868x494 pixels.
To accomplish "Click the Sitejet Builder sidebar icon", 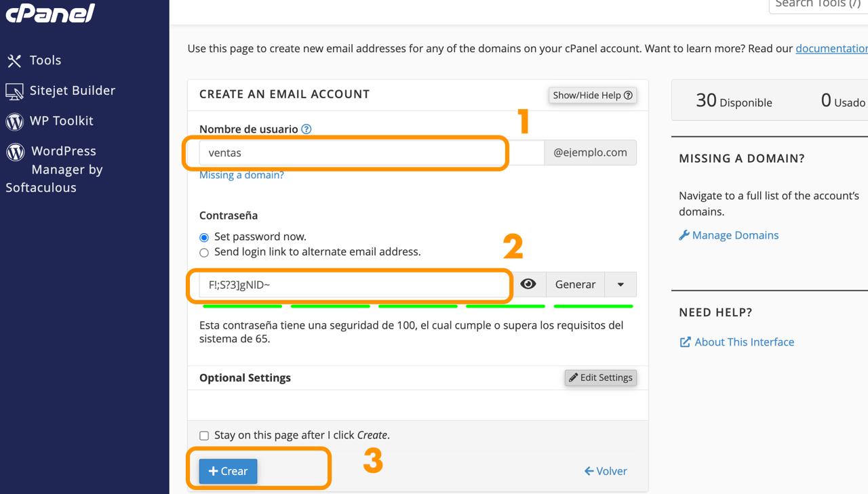I will [x=14, y=91].
